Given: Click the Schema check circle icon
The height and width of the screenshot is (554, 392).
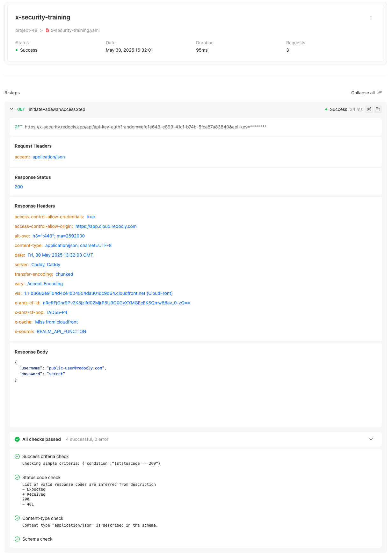Looking at the screenshot, I should pyautogui.click(x=17, y=539).
